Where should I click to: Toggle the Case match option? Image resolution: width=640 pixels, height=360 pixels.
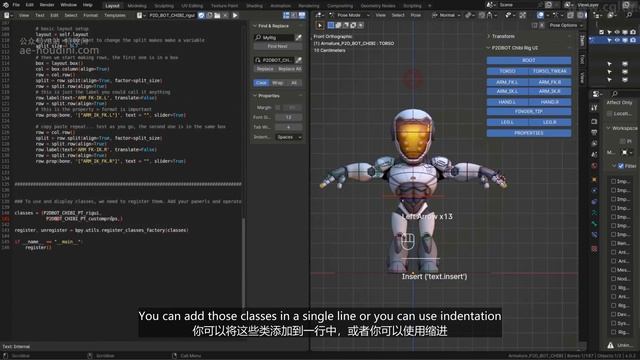[x=261, y=83]
